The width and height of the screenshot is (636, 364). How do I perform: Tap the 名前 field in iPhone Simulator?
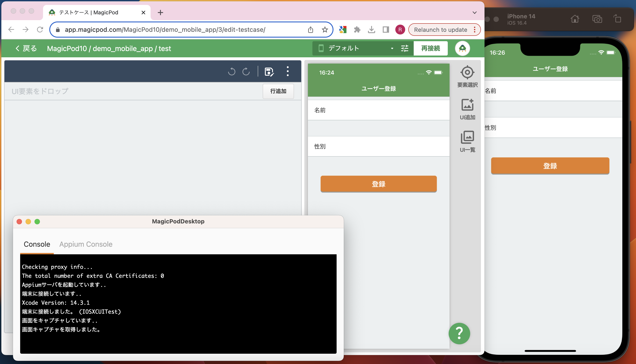point(553,91)
